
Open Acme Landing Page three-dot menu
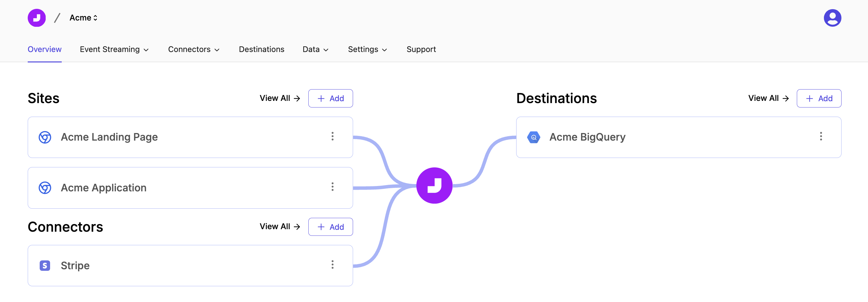333,136
